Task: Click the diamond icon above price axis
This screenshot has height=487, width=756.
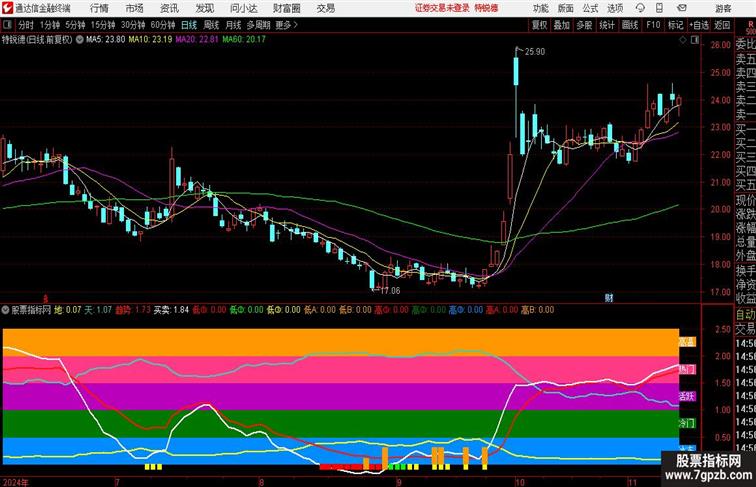Action: (x=683, y=41)
